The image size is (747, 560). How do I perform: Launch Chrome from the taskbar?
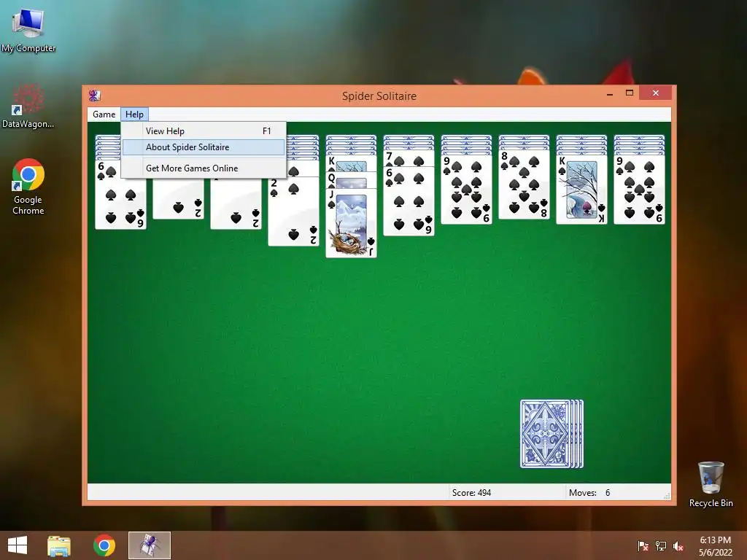(104, 545)
